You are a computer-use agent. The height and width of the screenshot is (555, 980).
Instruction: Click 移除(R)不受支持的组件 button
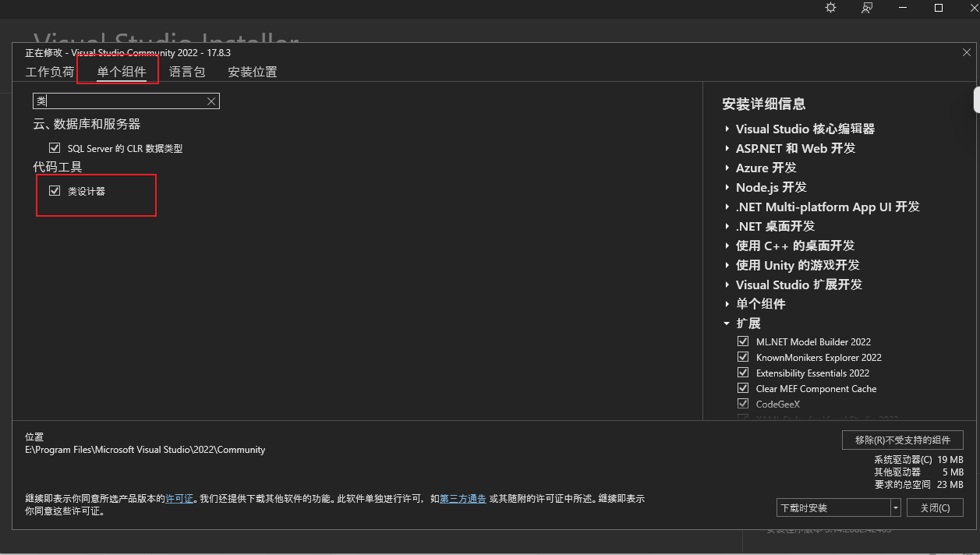pos(903,440)
